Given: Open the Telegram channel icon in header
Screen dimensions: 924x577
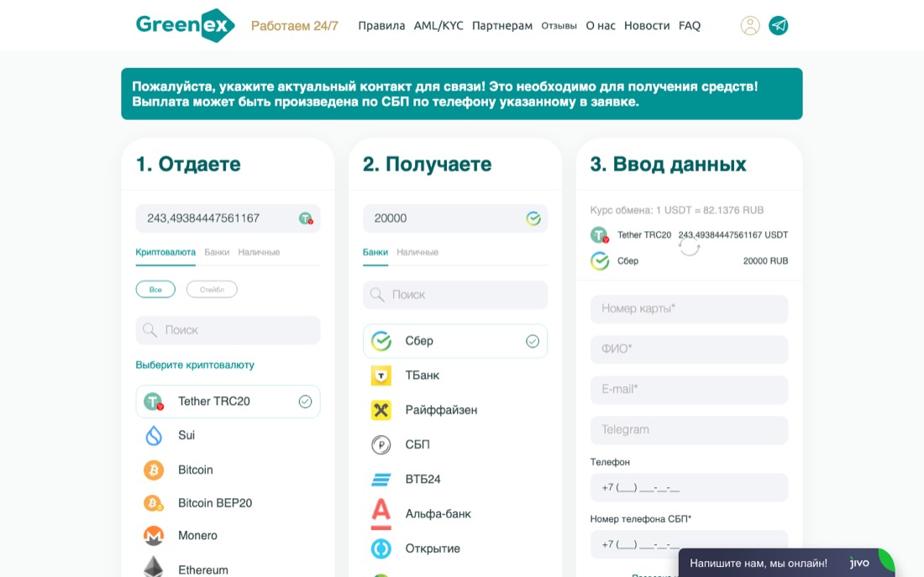Looking at the screenshot, I should pos(778,25).
